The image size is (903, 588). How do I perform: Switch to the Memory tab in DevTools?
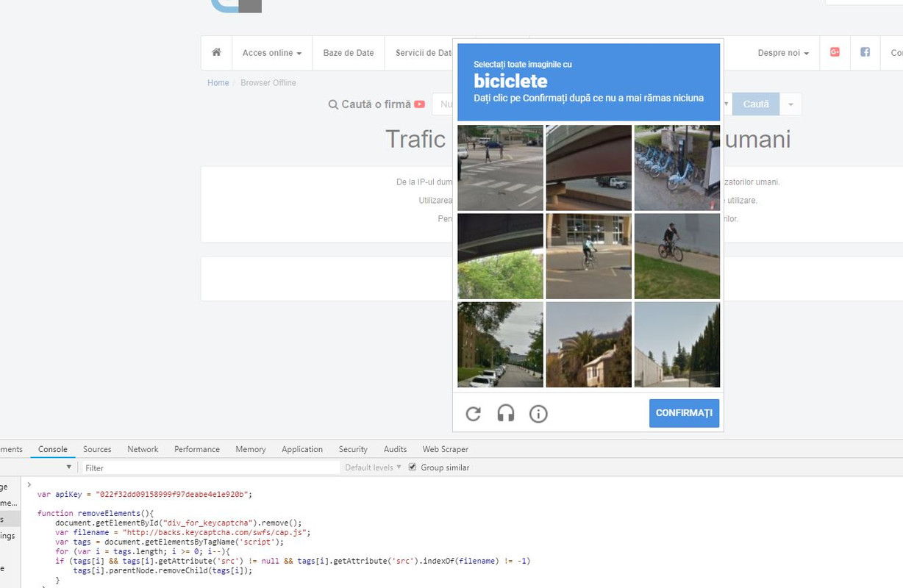(x=251, y=449)
